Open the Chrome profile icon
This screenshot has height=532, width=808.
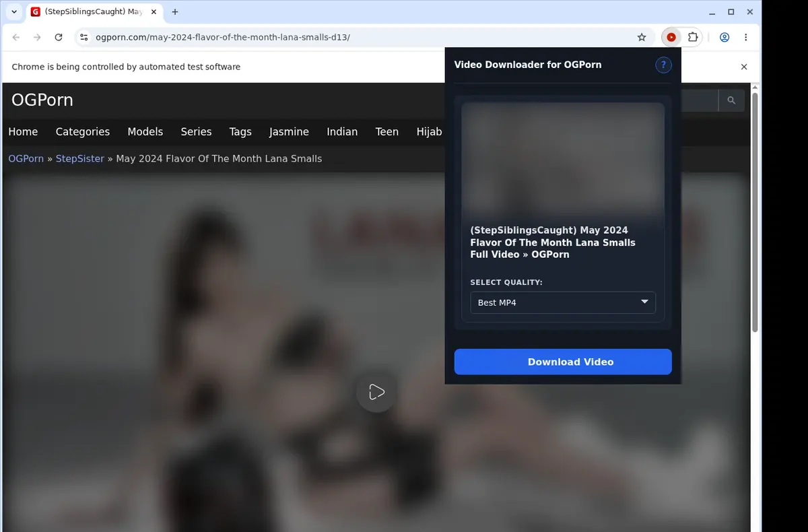coord(725,38)
